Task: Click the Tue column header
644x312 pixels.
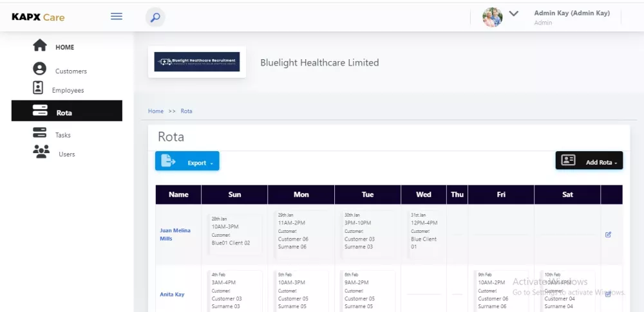Action: tap(368, 194)
